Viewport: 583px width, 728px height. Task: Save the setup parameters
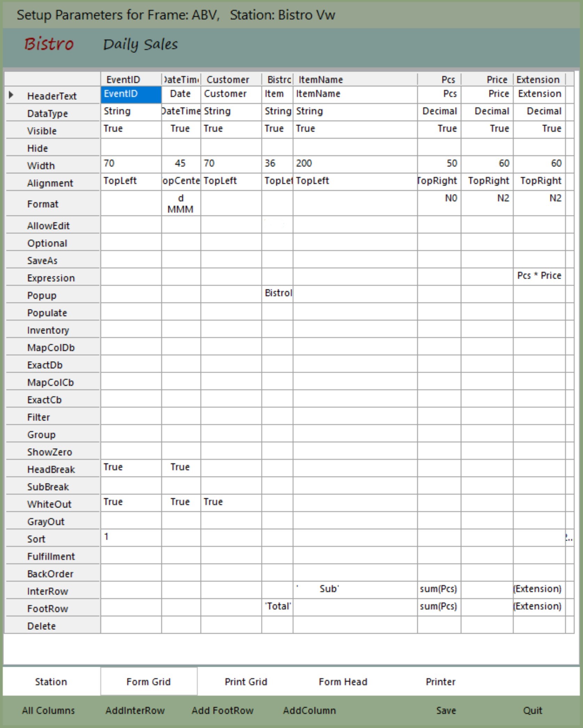click(x=446, y=710)
